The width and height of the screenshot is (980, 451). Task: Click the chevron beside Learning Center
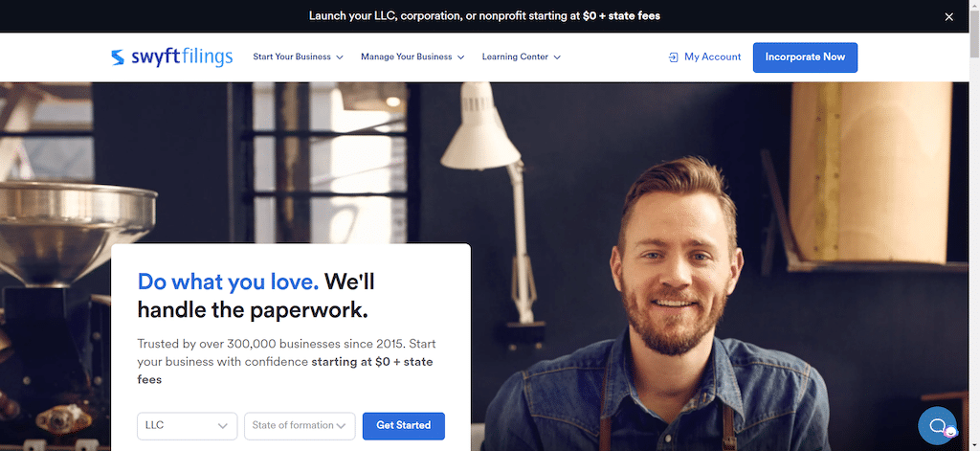[x=557, y=56]
